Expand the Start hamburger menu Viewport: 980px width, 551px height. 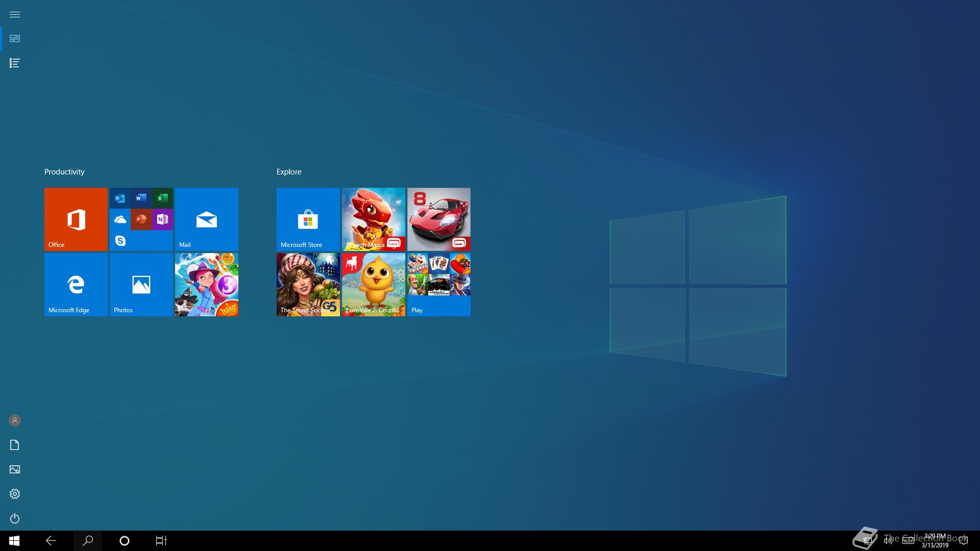tap(14, 14)
